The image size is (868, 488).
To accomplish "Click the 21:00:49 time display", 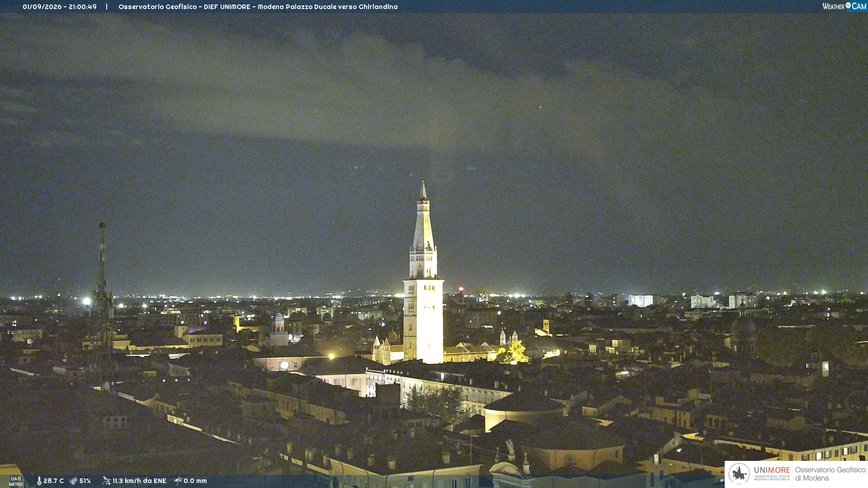I will 83,7.
